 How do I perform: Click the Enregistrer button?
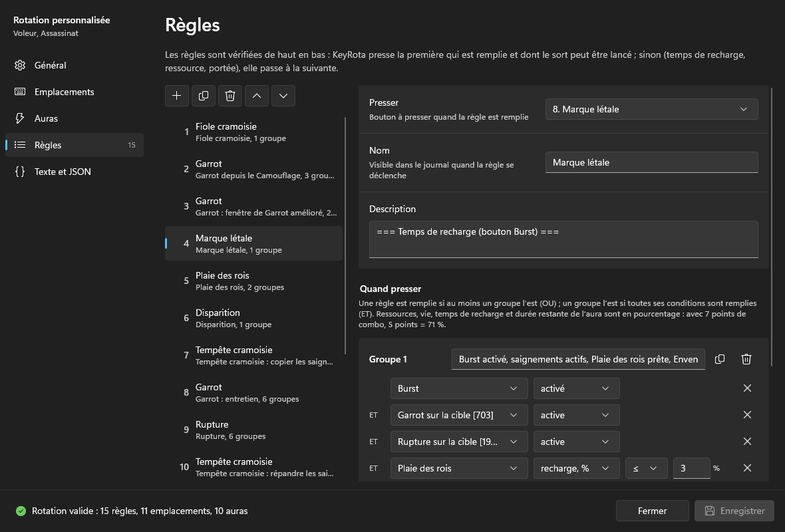pos(734,511)
